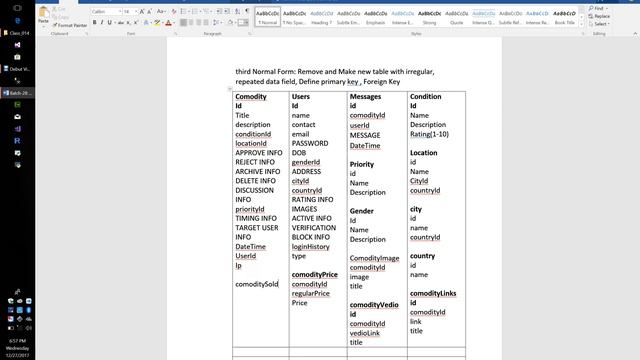640x360 pixels.
Task: Apply bold formatting with the B button
Action: pos(95,23)
